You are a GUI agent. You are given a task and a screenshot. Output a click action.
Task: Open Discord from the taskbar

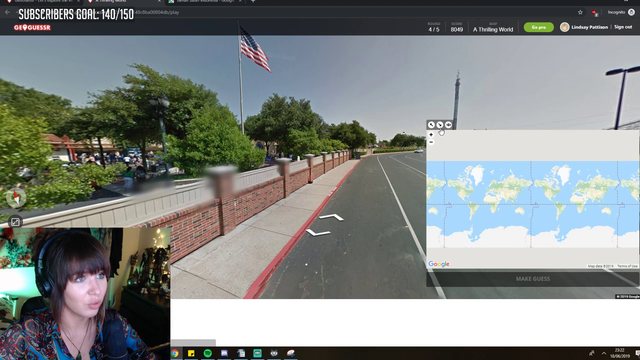click(224, 353)
